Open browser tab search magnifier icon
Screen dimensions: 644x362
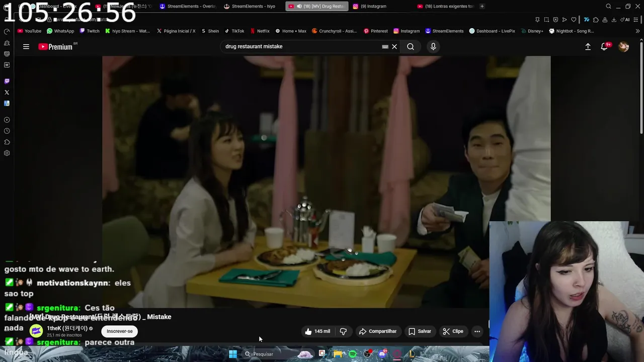pyautogui.click(x=608, y=6)
